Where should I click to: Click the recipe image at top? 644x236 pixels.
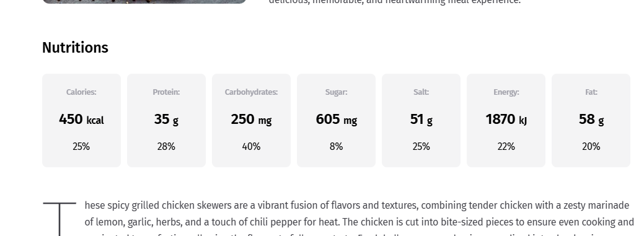pos(144,2)
